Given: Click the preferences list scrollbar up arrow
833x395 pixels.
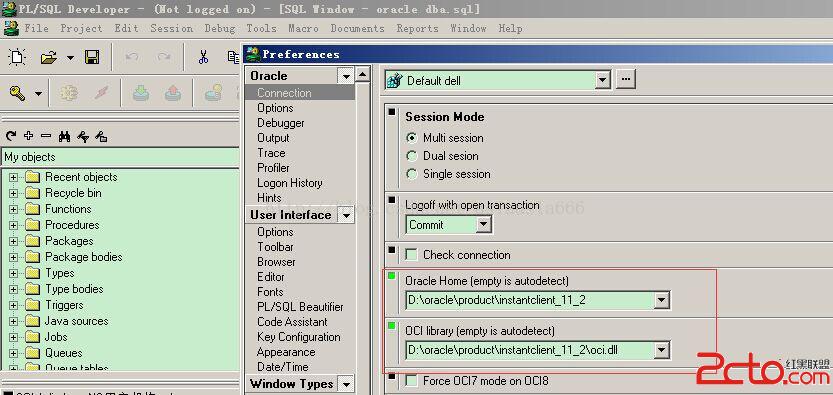Looking at the screenshot, I should (x=363, y=75).
